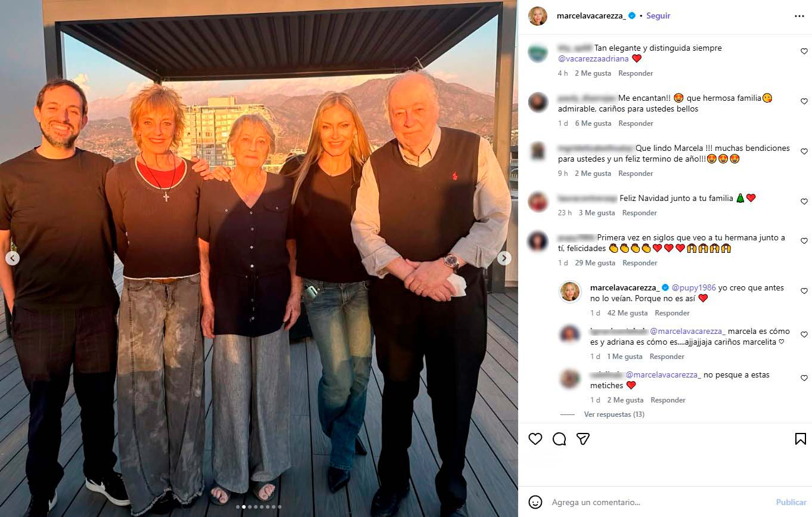Go to next photo with right arrow
Image resolution: width=812 pixels, height=517 pixels.
[x=504, y=258]
